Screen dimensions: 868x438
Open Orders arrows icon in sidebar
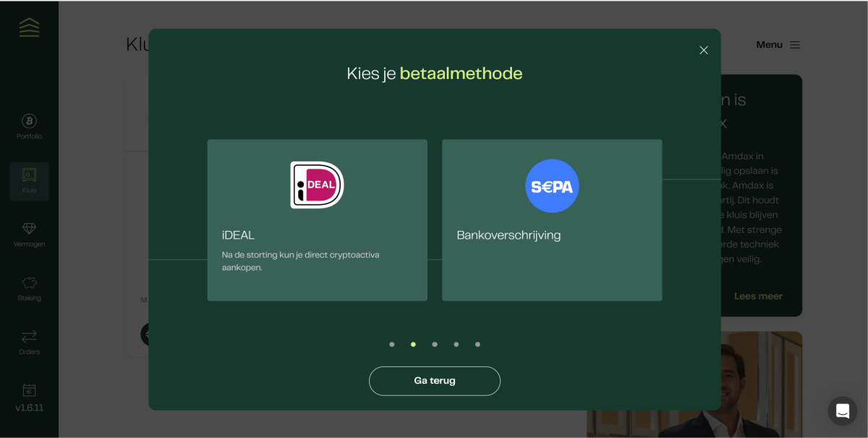(x=30, y=337)
